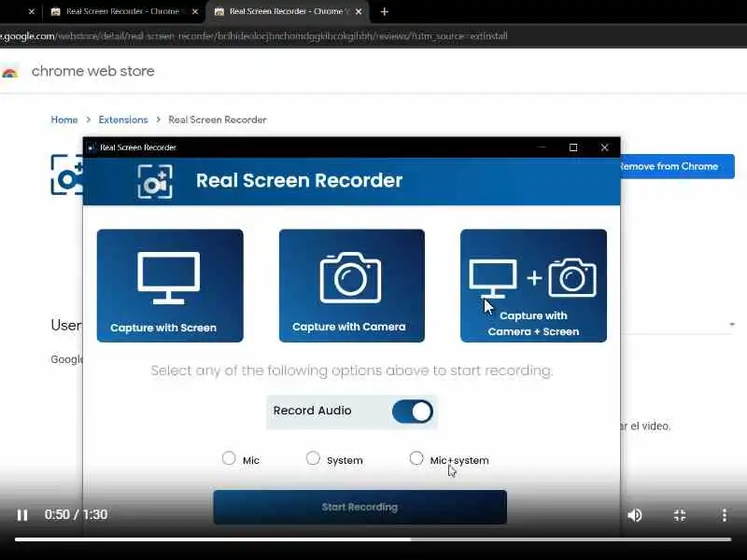Select the System audio radio button
Image resolution: width=747 pixels, height=560 pixels.
click(313, 458)
